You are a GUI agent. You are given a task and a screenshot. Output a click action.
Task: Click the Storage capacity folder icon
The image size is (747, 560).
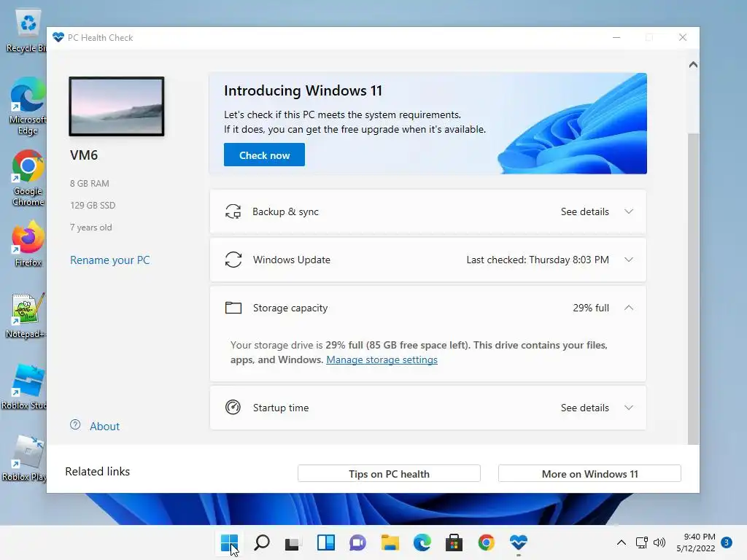point(233,308)
